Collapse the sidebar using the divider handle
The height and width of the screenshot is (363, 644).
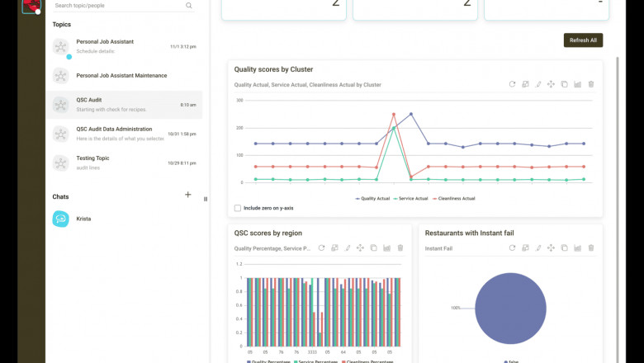[x=206, y=198]
